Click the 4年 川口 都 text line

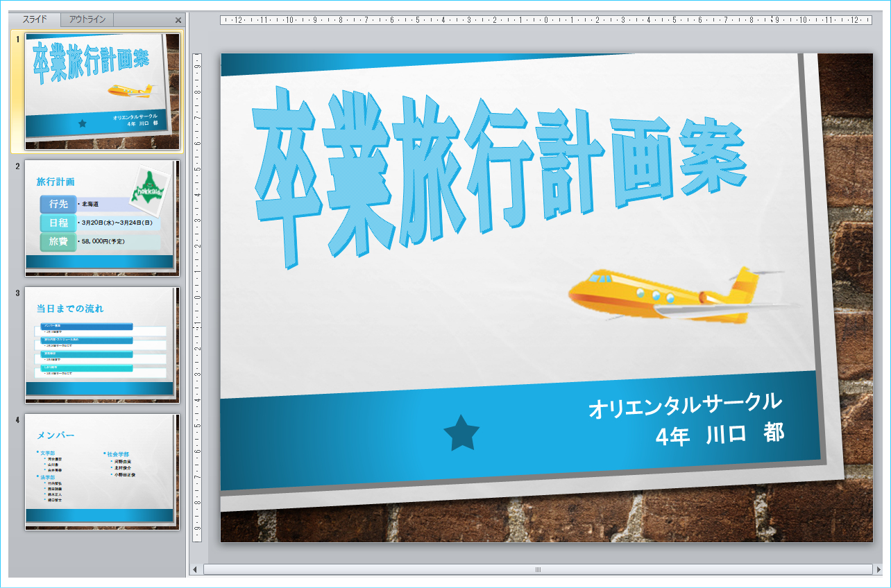pos(720,435)
